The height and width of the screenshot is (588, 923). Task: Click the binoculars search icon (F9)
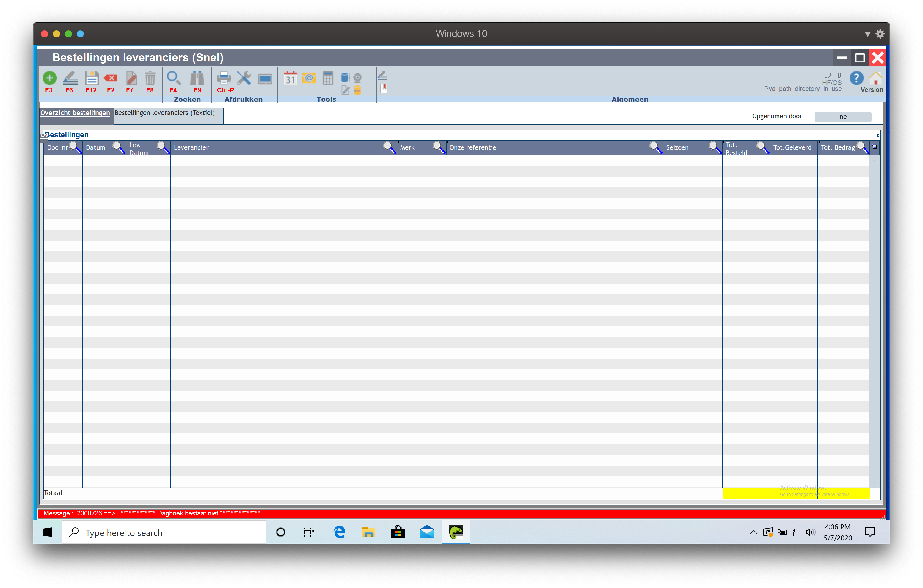coord(197,78)
